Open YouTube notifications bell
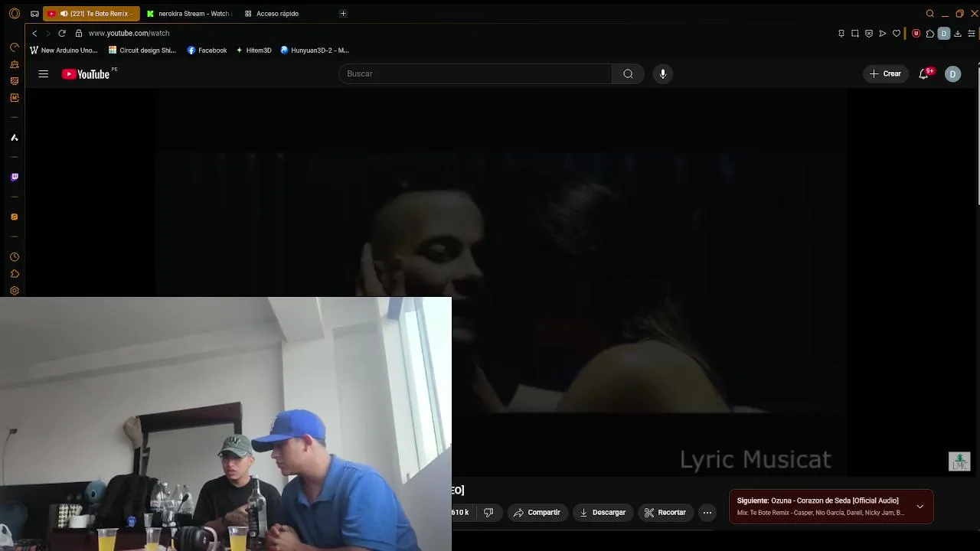 click(924, 74)
